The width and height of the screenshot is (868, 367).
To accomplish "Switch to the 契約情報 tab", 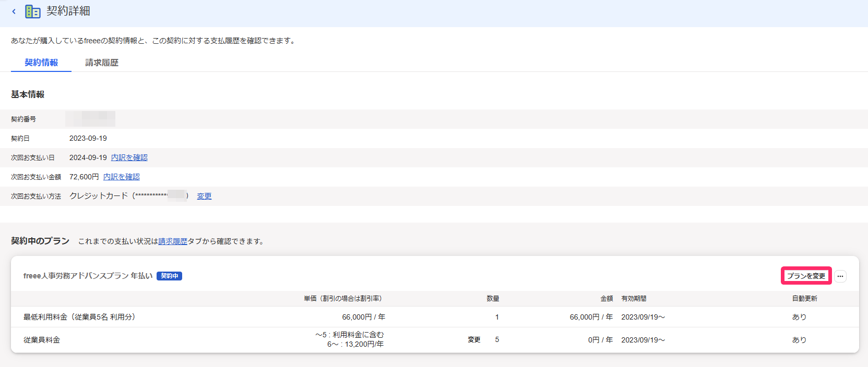I will pyautogui.click(x=41, y=63).
